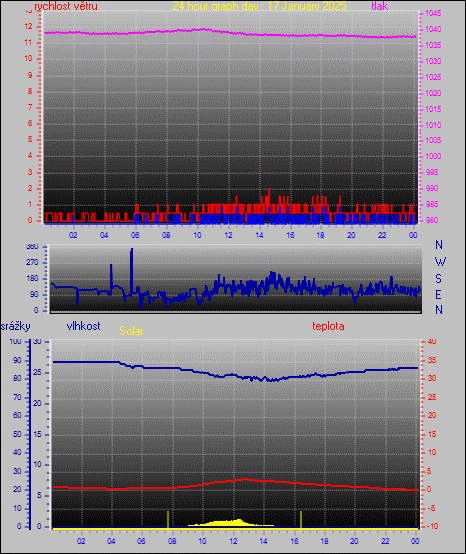Click the "W" compass direction label

440,262
